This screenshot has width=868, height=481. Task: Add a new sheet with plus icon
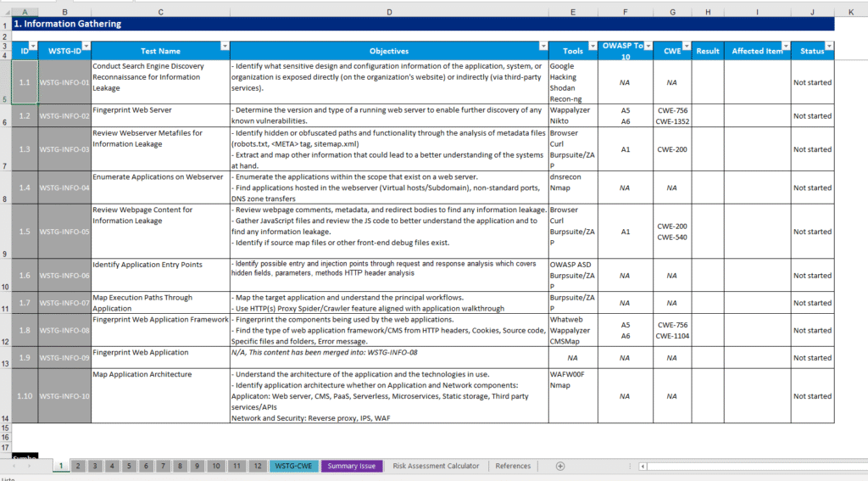tap(559, 466)
